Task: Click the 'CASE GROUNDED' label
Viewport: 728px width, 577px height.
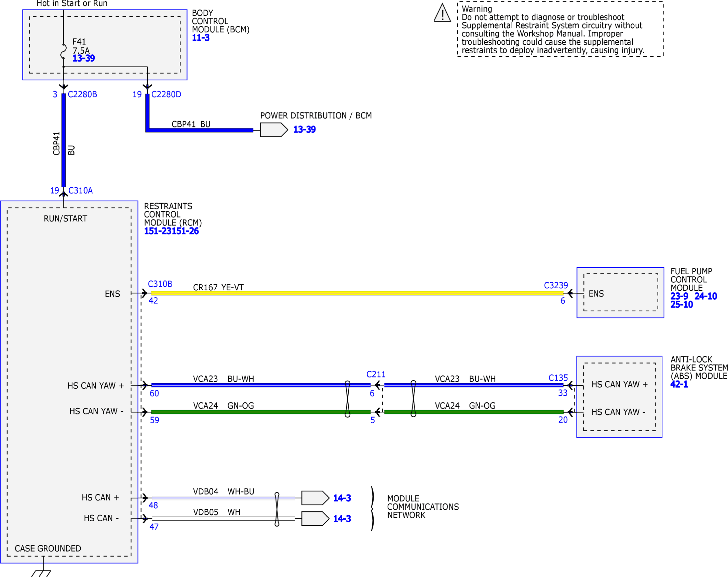Action: pyautogui.click(x=48, y=549)
